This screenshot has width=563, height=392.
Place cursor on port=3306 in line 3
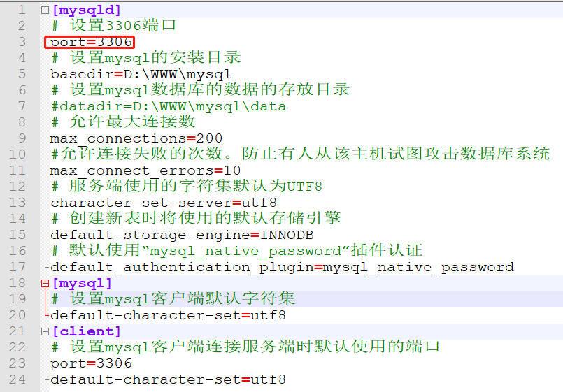91,43
